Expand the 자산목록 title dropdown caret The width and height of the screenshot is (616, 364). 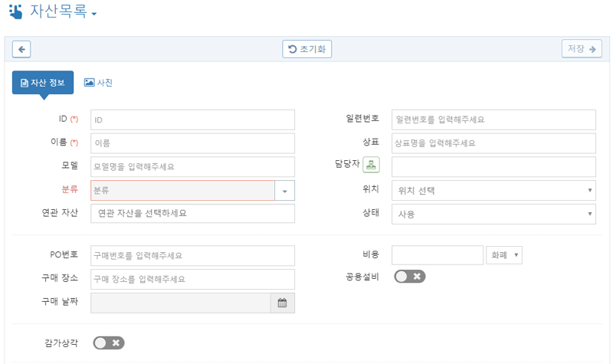click(94, 14)
